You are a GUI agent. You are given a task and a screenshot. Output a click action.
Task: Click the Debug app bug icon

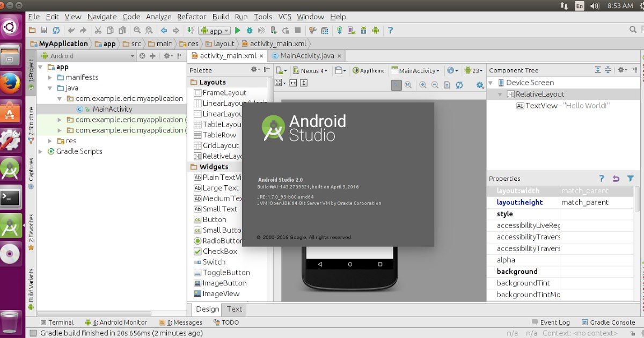(x=250, y=31)
